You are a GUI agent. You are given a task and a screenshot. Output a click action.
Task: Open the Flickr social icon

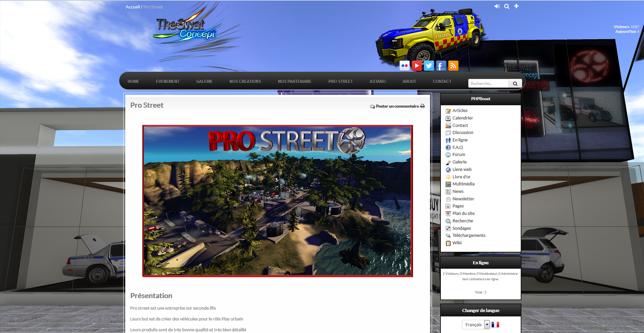(x=404, y=66)
